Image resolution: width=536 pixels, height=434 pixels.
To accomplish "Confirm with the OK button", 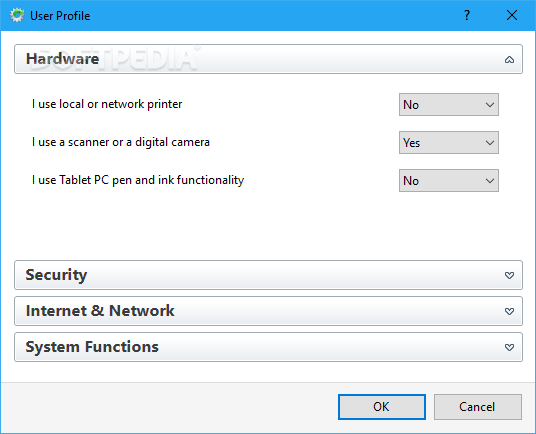I will 382,407.
